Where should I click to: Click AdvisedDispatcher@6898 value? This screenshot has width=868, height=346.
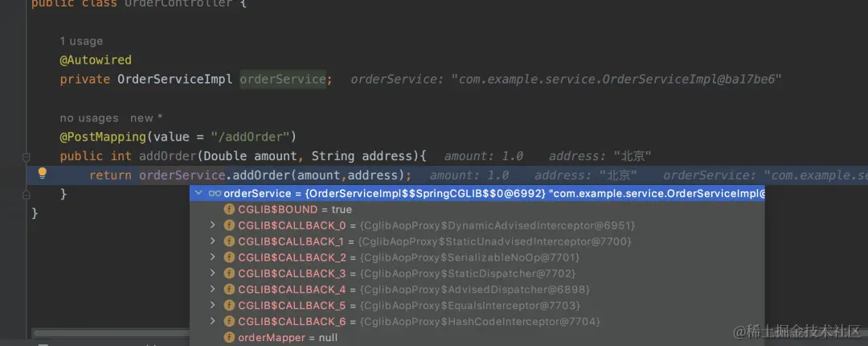click(x=475, y=290)
